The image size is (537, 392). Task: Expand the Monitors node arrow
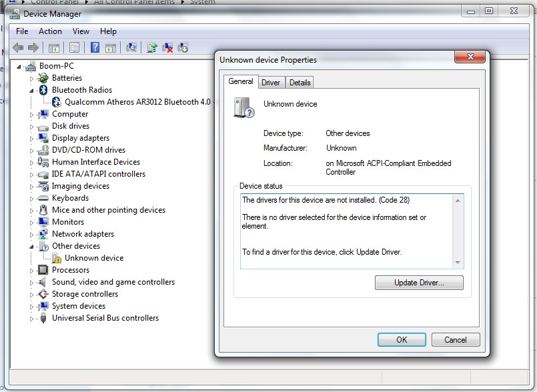(x=31, y=223)
